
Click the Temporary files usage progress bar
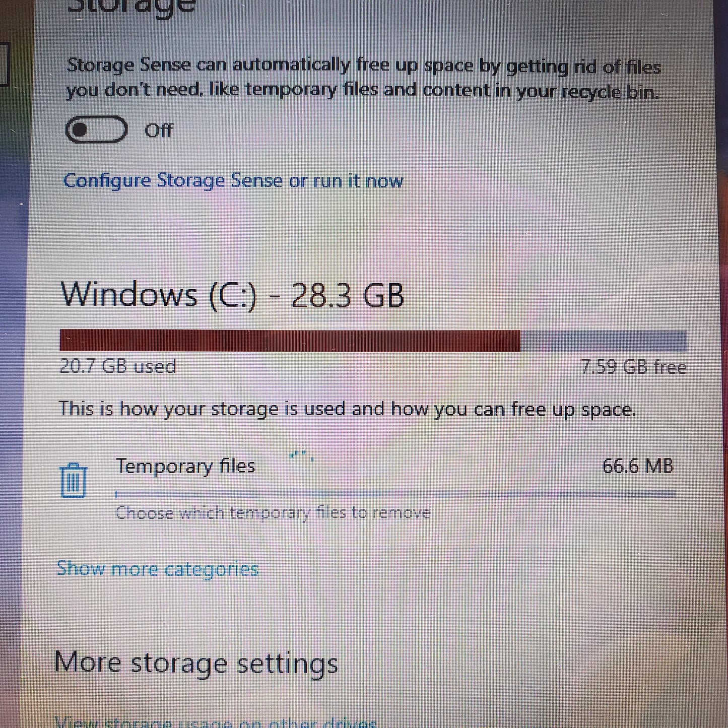[395, 494]
